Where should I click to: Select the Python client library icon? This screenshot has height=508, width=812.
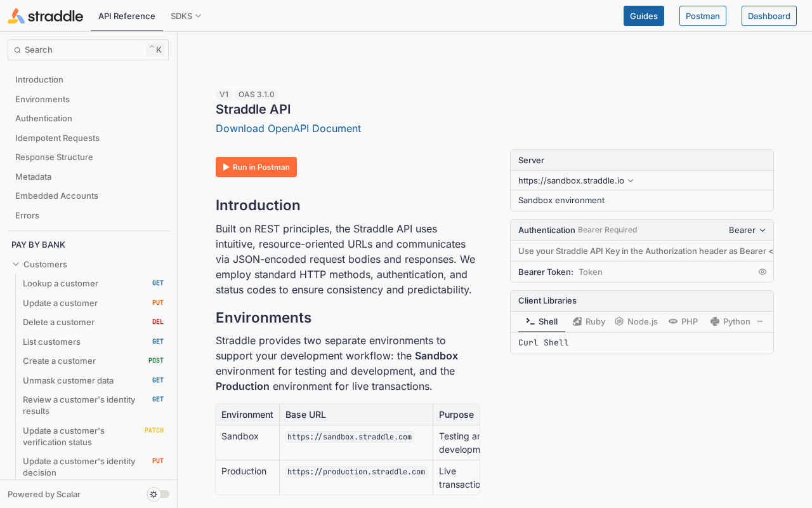click(715, 322)
